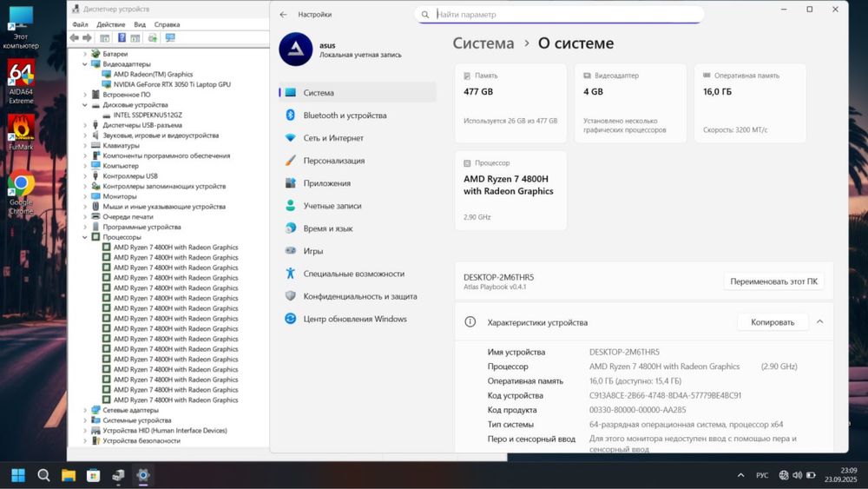The image size is (868, 489).
Task: Select AMD Radeon(TM) Graphics device
Action: (x=153, y=74)
